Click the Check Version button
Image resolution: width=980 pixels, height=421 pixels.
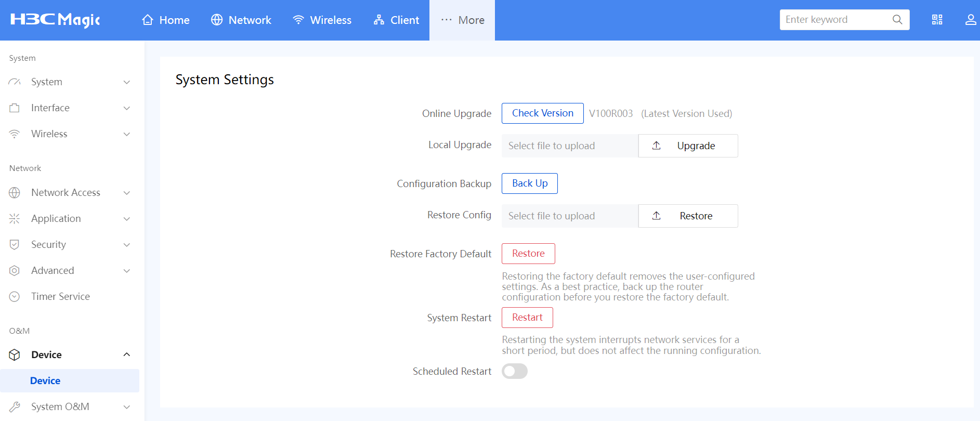tap(542, 113)
